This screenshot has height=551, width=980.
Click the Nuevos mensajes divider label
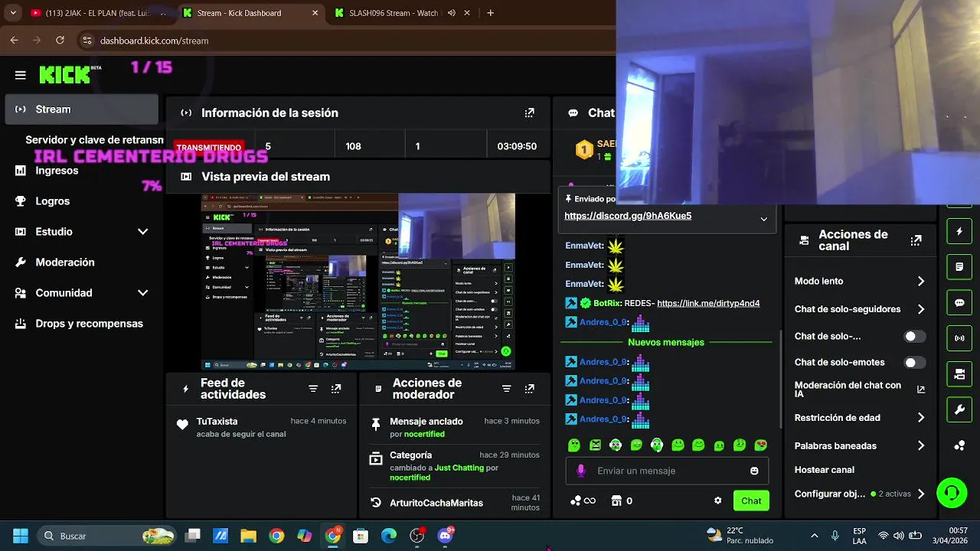[666, 342]
